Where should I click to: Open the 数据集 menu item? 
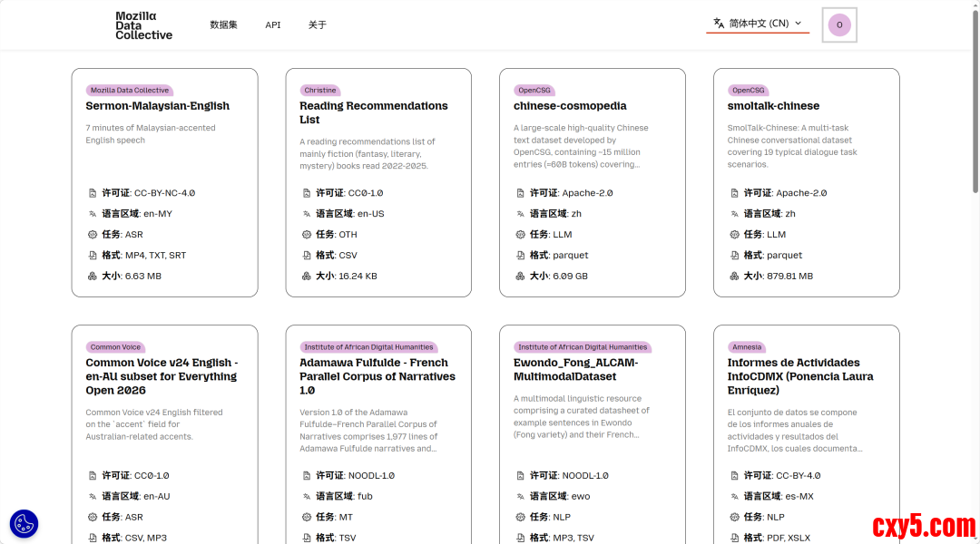(223, 25)
